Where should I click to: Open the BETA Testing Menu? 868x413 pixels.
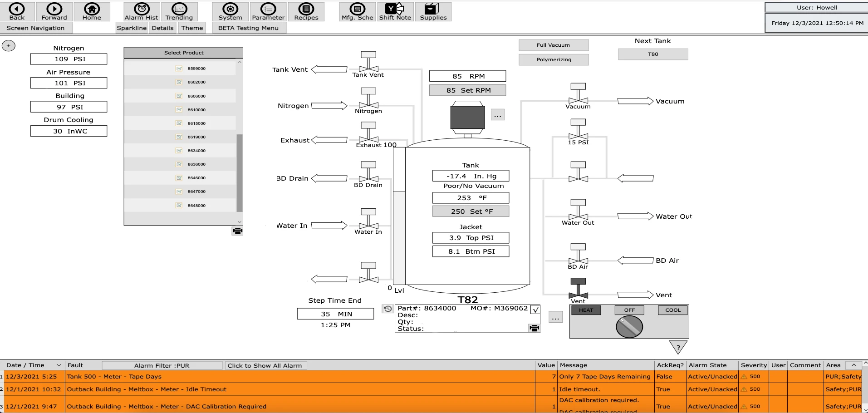pyautogui.click(x=249, y=28)
